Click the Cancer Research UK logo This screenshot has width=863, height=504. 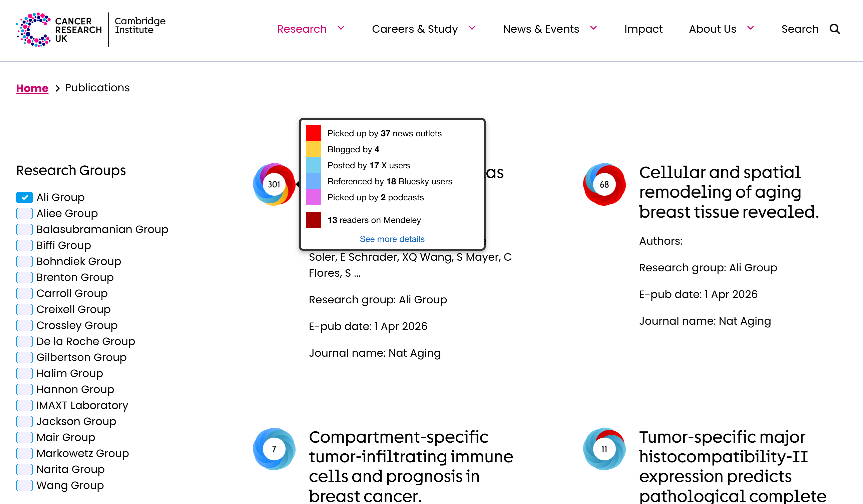click(91, 29)
